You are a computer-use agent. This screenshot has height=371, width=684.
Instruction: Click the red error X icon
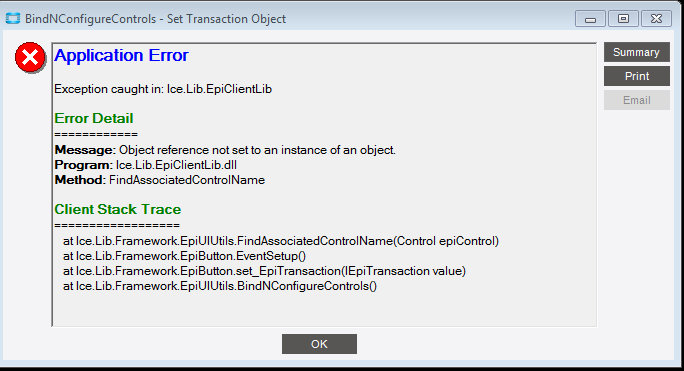[x=30, y=57]
